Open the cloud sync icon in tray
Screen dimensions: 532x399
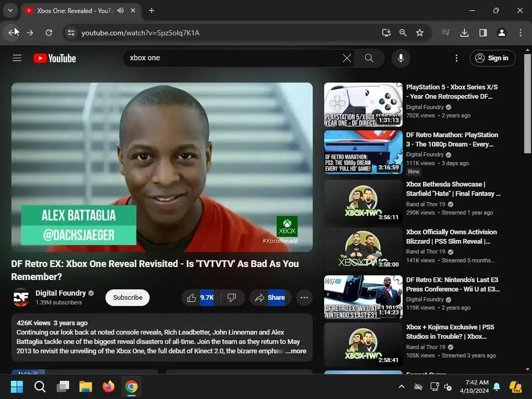coord(418,387)
